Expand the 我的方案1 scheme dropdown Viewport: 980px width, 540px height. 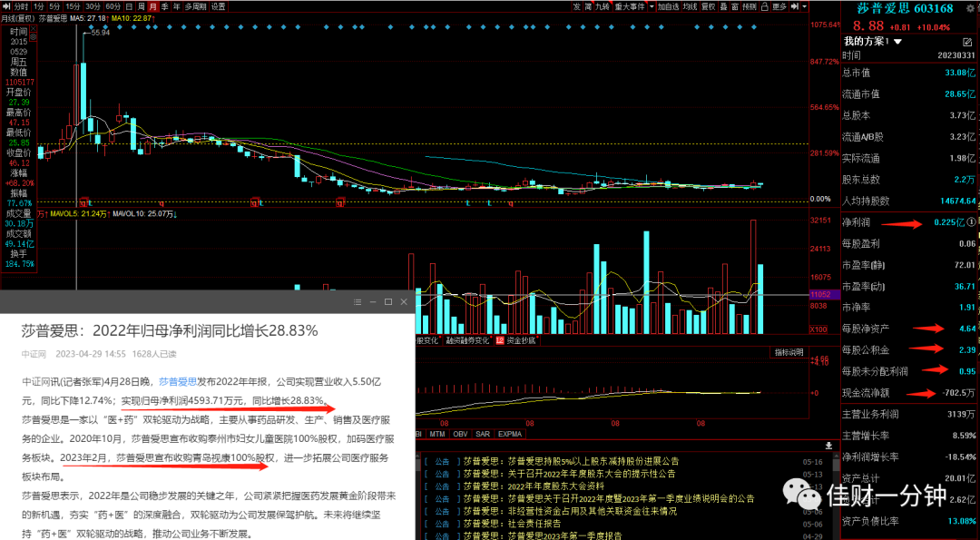[x=898, y=42]
